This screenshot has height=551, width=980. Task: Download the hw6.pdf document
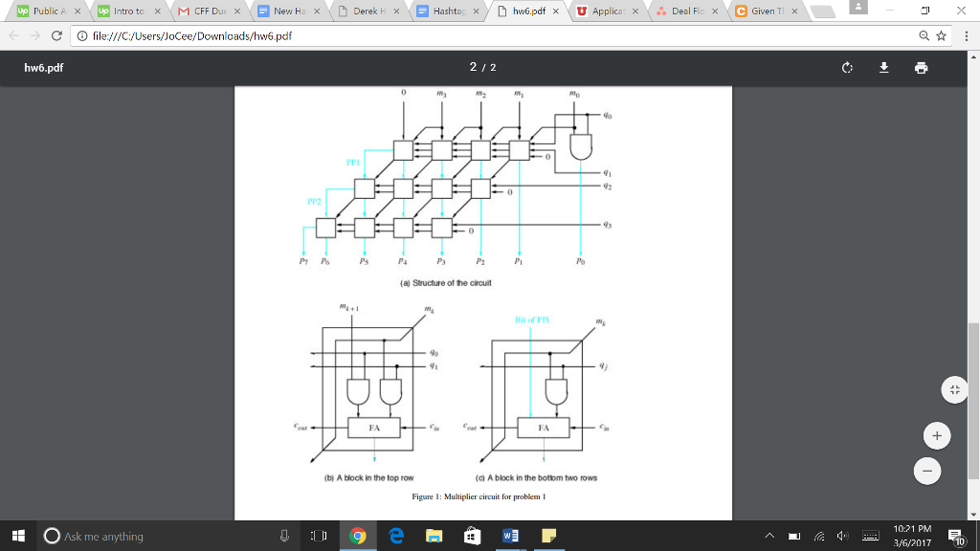click(884, 68)
